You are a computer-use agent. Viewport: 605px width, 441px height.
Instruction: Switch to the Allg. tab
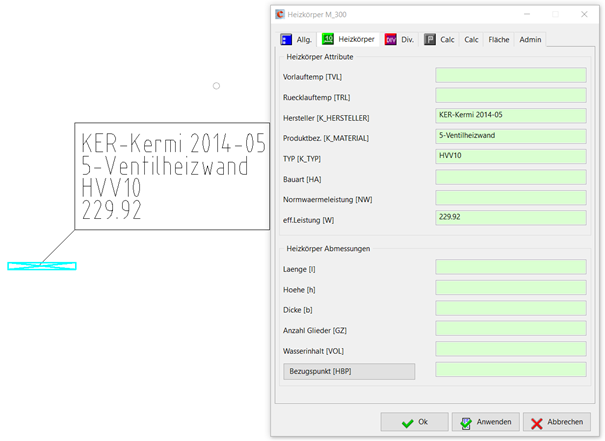[x=296, y=40]
